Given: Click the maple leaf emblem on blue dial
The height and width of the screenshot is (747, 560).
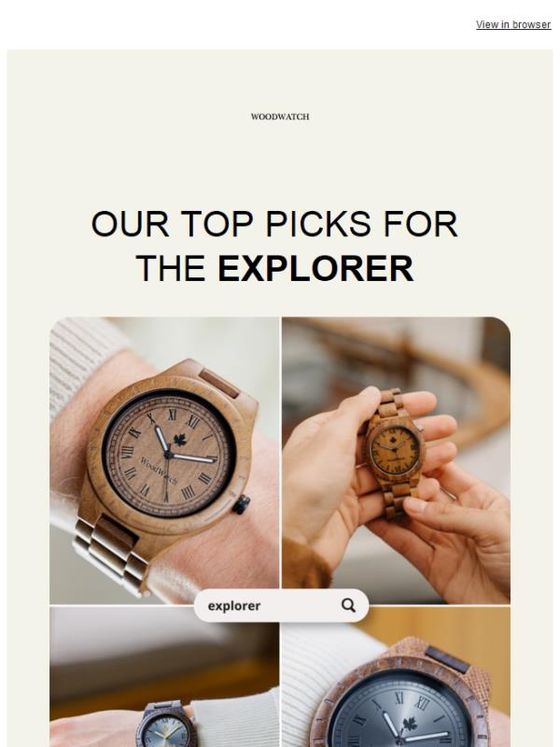Looking at the screenshot, I should pos(410,725).
